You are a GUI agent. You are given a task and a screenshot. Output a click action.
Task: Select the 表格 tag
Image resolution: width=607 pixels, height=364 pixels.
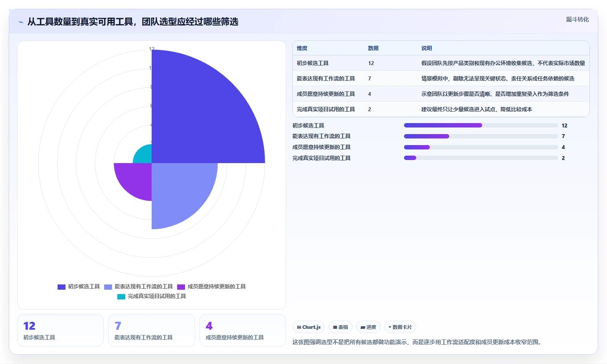[340, 327]
